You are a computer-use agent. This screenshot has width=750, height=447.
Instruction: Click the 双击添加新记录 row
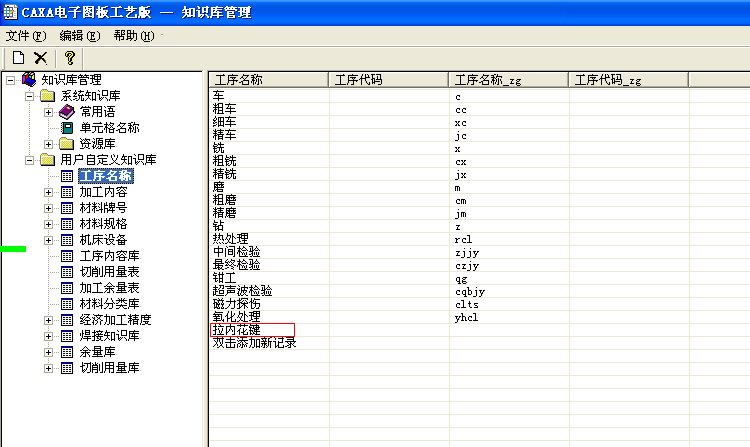[254, 343]
